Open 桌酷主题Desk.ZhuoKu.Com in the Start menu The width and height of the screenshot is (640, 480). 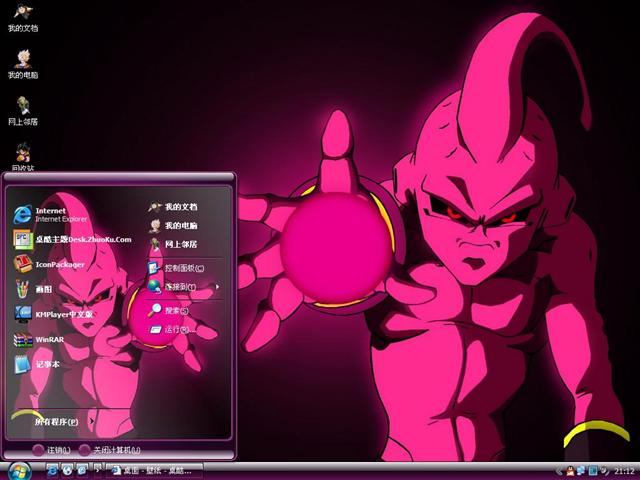point(72,240)
